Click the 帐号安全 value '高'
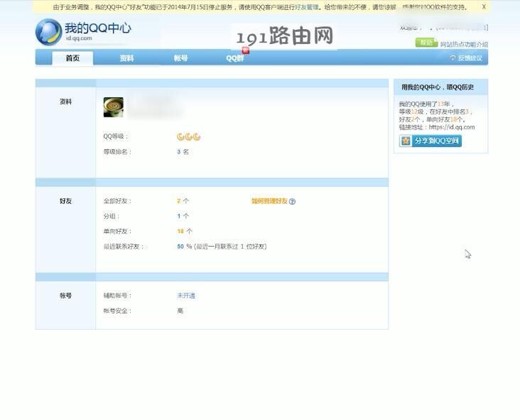The width and height of the screenshot is (520, 420). (x=180, y=311)
